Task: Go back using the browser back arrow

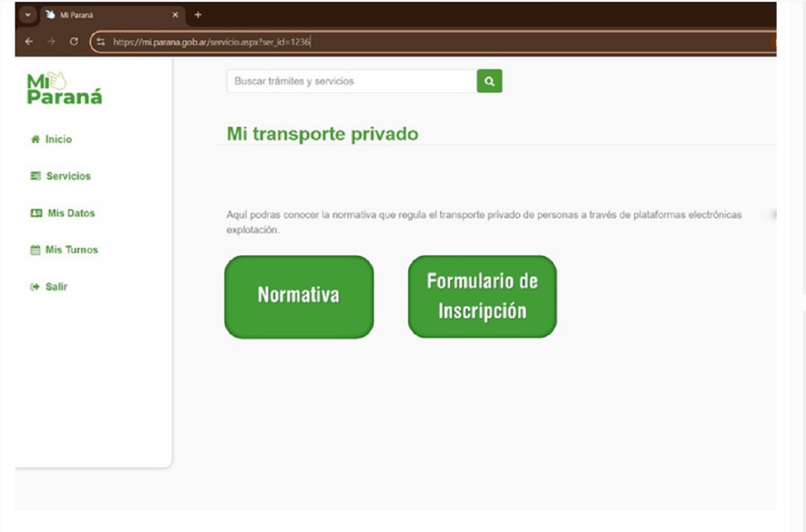Action: click(29, 42)
